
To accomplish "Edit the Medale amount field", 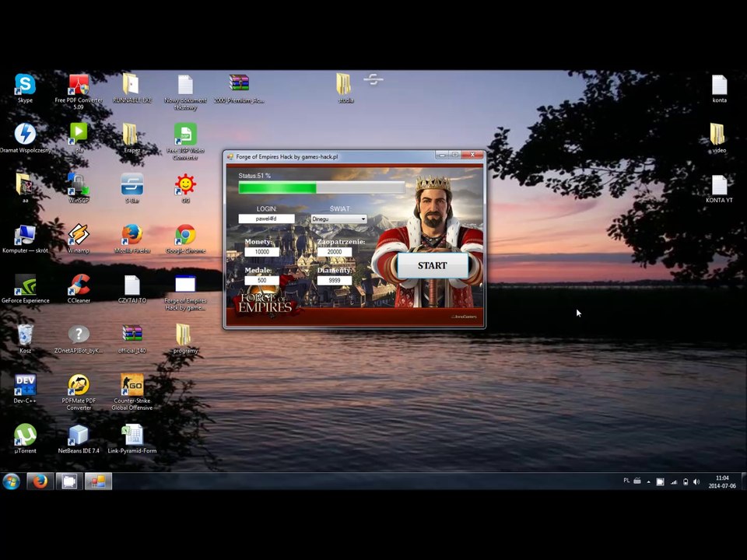I will coord(261,281).
